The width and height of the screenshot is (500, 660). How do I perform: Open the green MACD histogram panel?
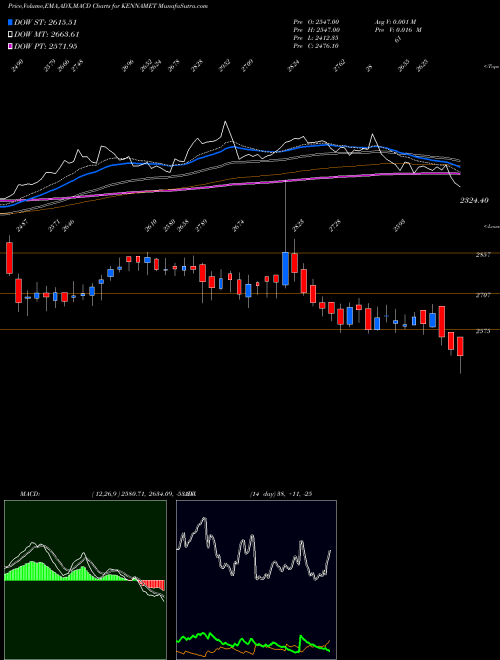click(x=85, y=580)
